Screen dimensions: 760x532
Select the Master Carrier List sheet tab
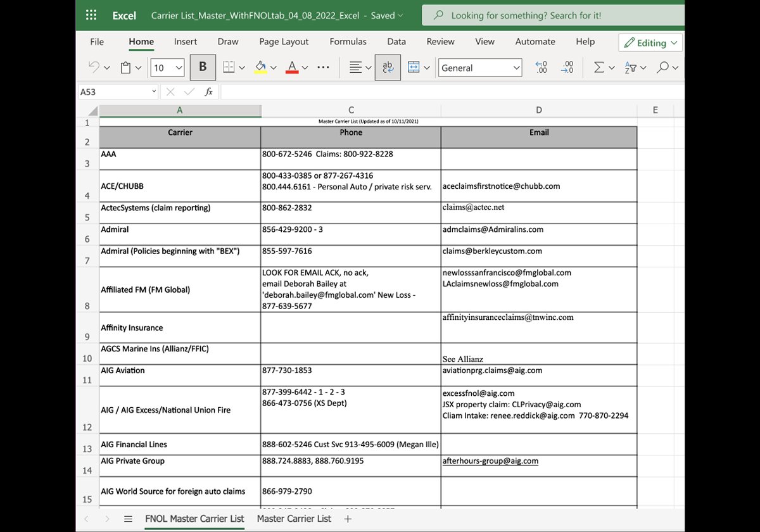point(294,519)
